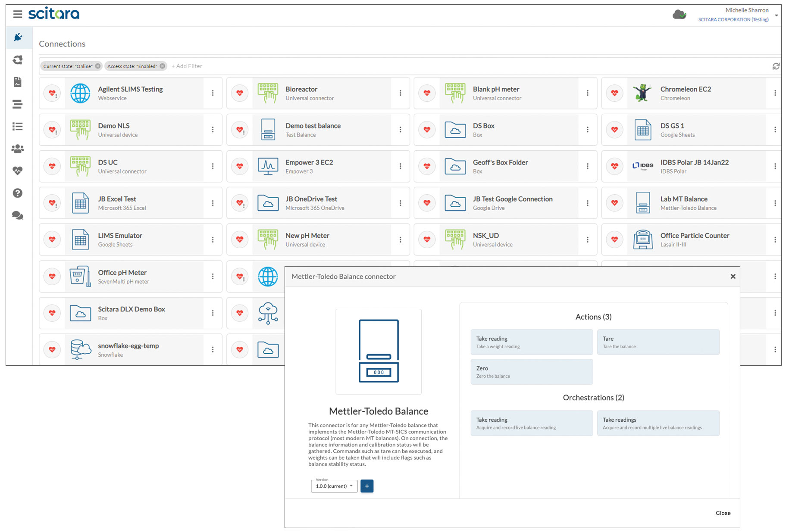Click the Office Particle Counter icon

pos(642,240)
